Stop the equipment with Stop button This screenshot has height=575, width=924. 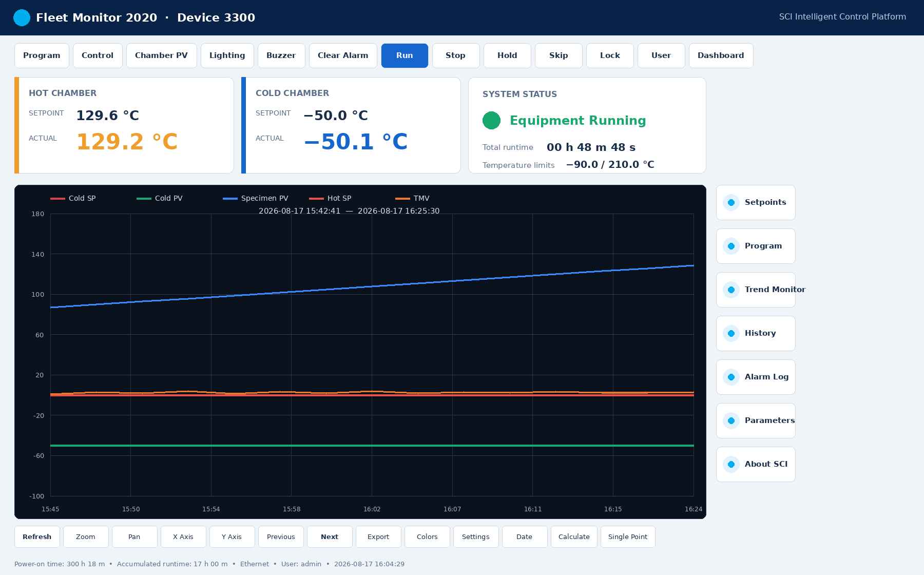pyautogui.click(x=456, y=55)
